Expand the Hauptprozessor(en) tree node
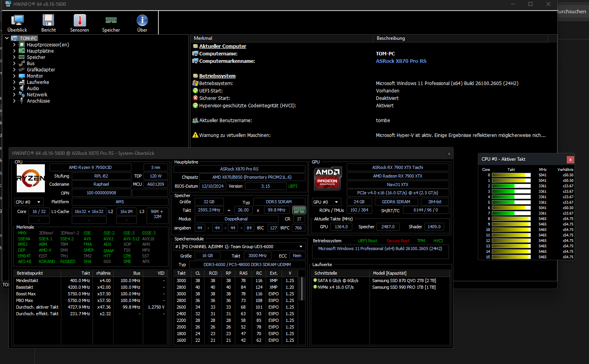589x364 pixels. [x=14, y=44]
